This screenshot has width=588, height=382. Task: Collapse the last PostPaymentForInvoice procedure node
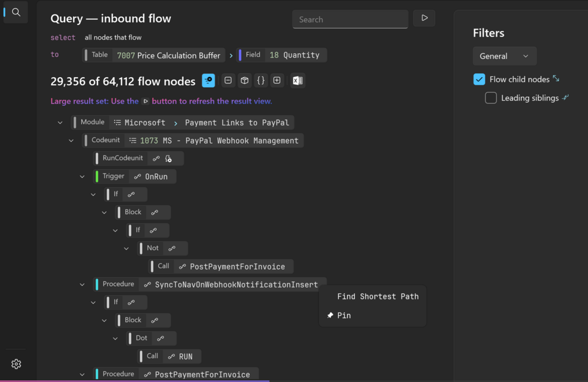[82, 374]
